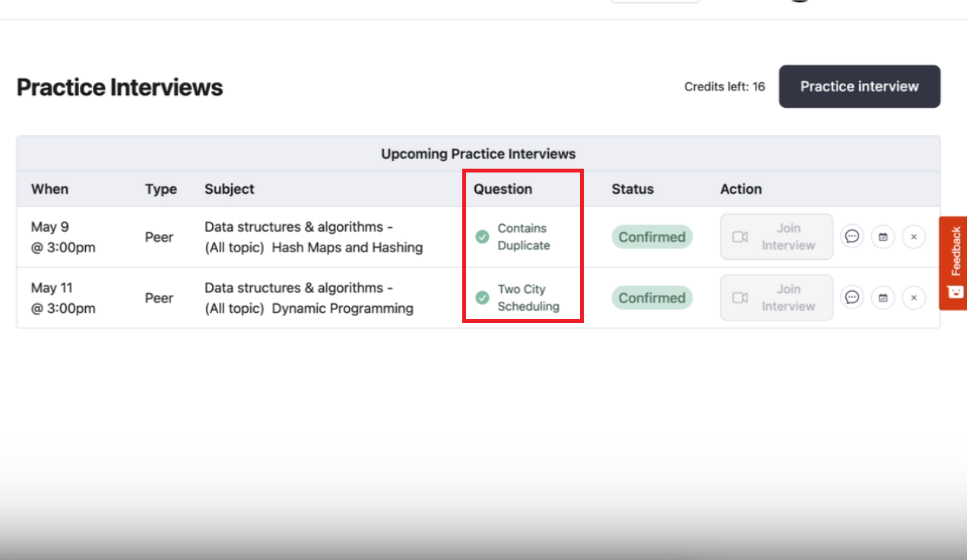The width and height of the screenshot is (967, 560).
Task: Click Confirmed status badge for May 11
Action: click(x=652, y=298)
